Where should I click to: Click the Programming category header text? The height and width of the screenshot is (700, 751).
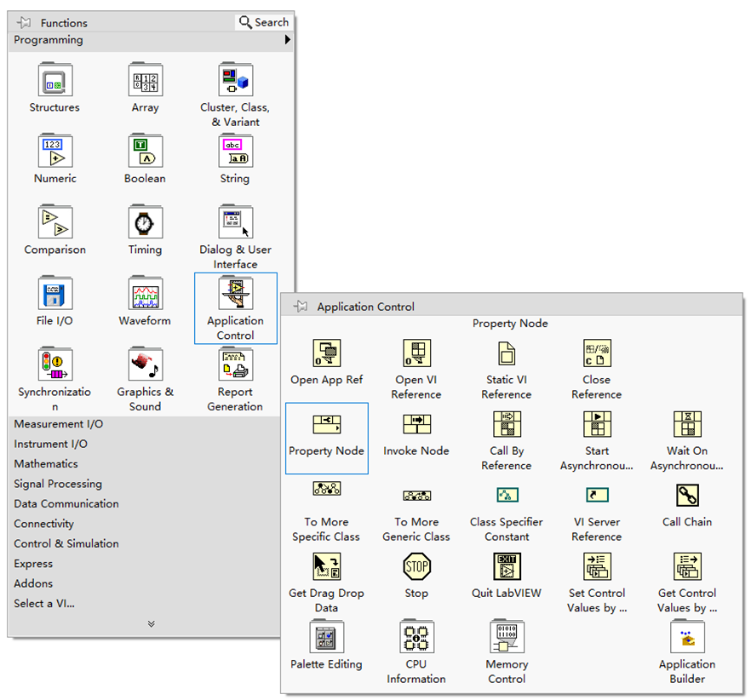[x=49, y=40]
